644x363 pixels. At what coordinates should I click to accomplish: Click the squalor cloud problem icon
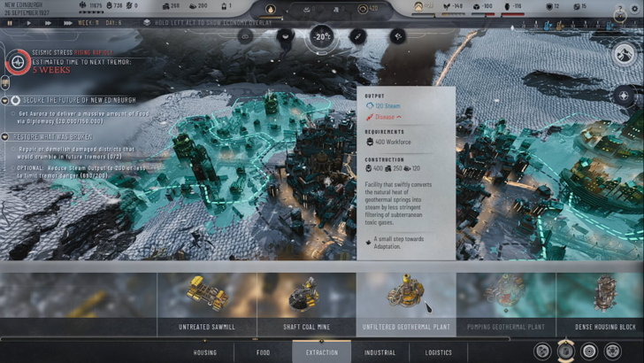[245, 36]
